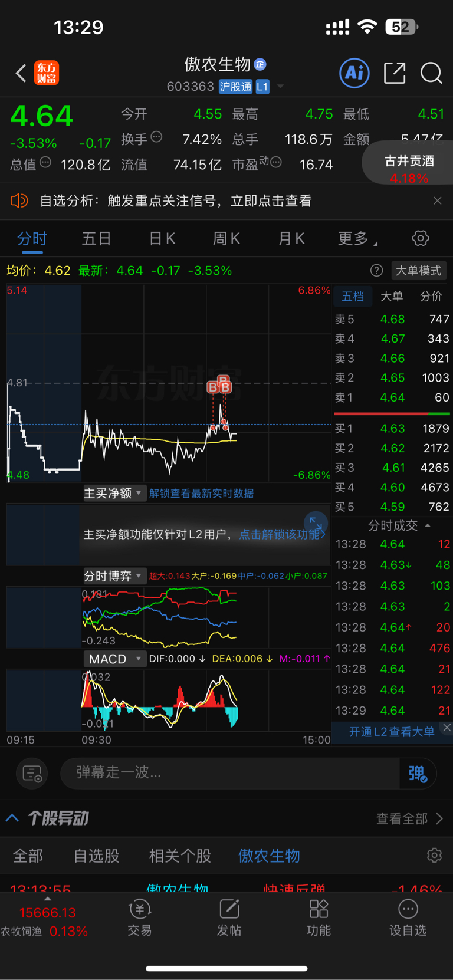Viewport: 453px width, 980px height.
Task: Open the MACD indicator dropdown
Action: click(114, 659)
